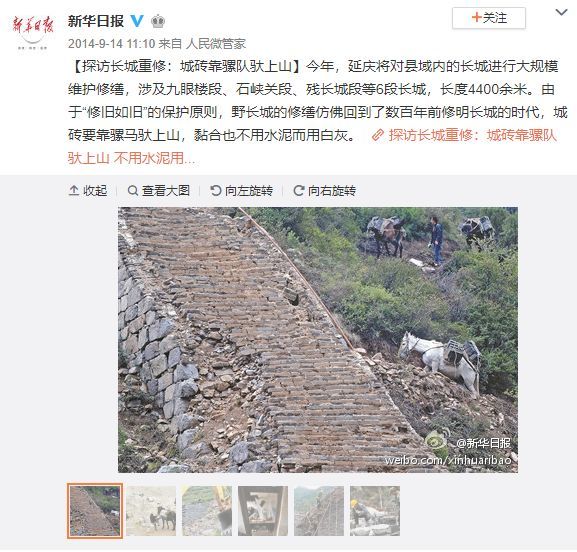Click the 新华日报 account name
The height and width of the screenshot is (552, 577).
tap(96, 21)
